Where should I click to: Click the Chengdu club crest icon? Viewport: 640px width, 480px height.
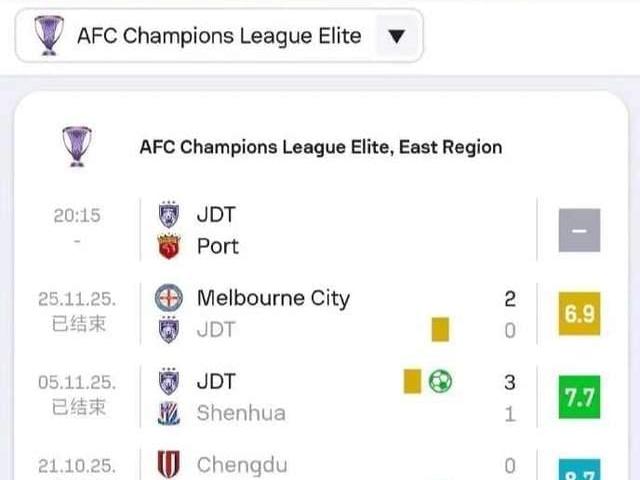tap(169, 465)
